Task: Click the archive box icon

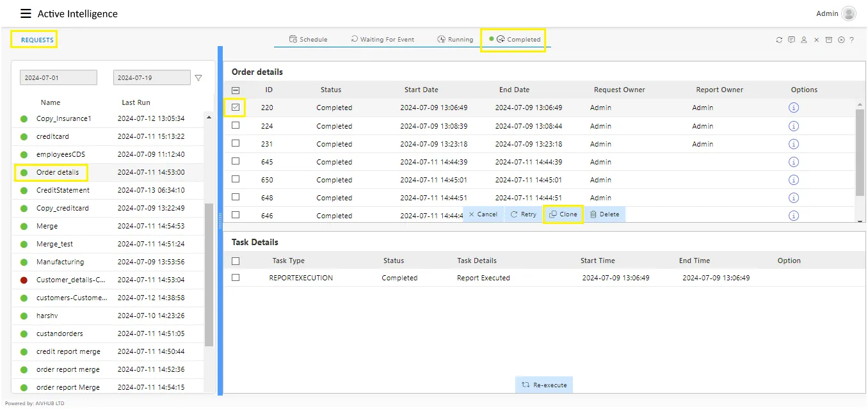Action: 828,40
